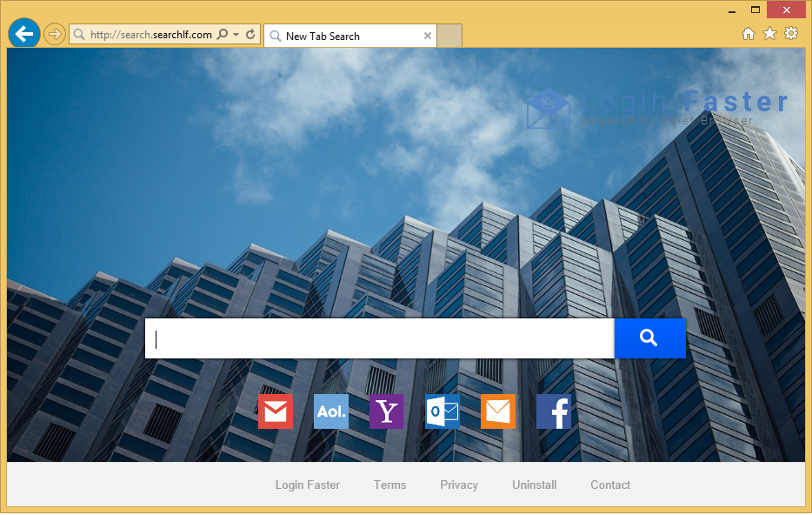
Task: Click the browser Forward arrow button
Action: tap(55, 34)
